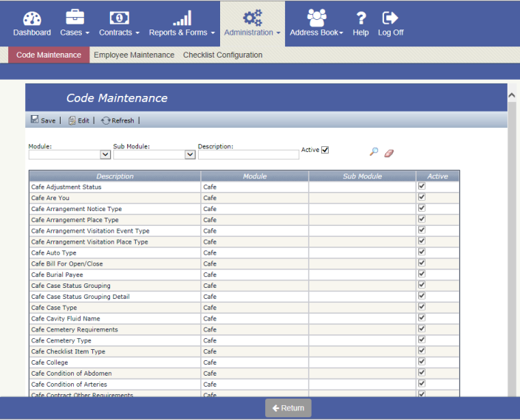The width and height of the screenshot is (520, 420).
Task: Click the Refresh toolbar button label
Action: tap(123, 120)
